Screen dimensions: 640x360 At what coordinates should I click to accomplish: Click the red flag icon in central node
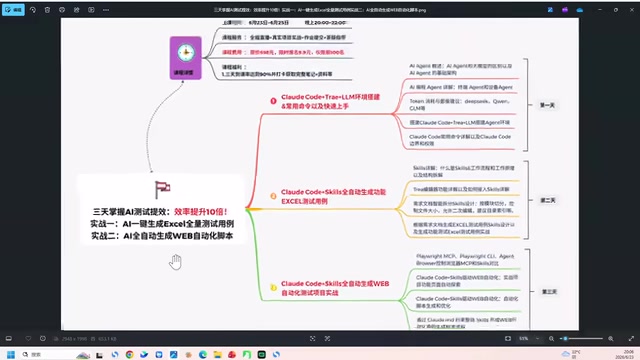click(162, 189)
